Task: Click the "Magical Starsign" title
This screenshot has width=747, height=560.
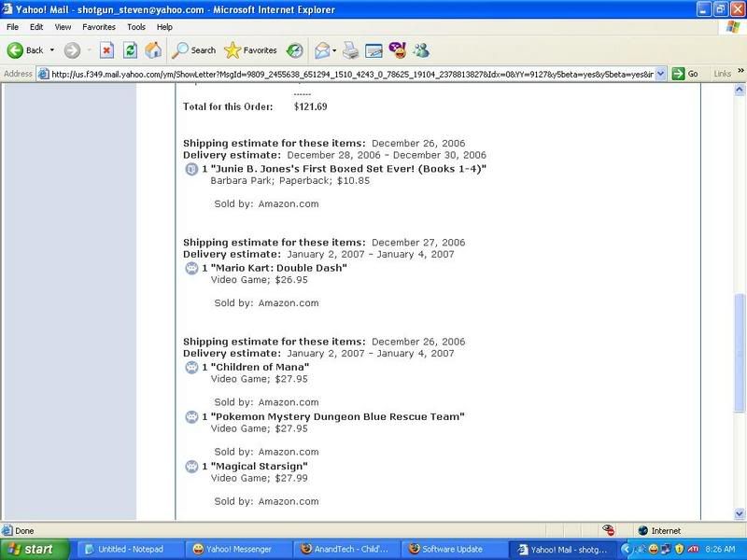Action: point(260,466)
